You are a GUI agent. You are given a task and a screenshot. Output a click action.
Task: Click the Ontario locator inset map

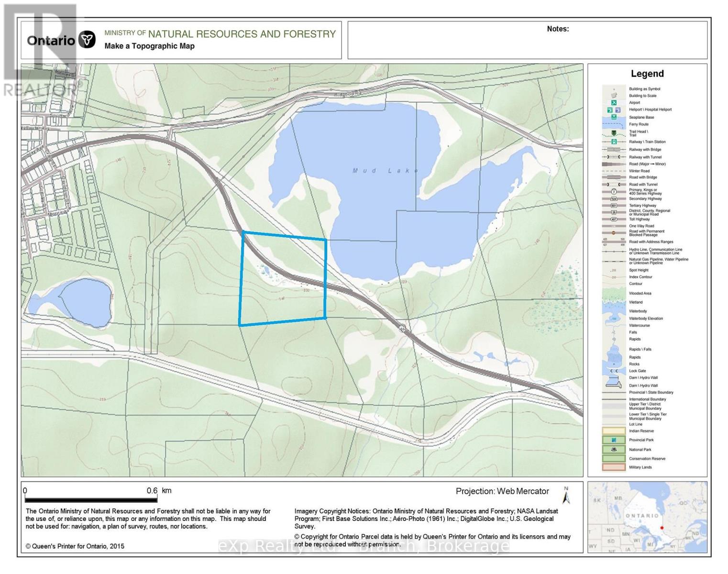click(x=647, y=517)
